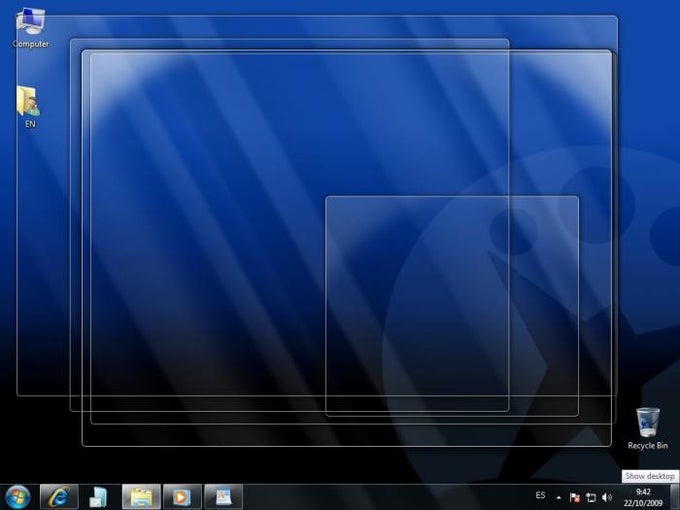Viewport: 680px width, 510px height.
Task: Open the volume speaker tray icon
Action: coord(607,497)
